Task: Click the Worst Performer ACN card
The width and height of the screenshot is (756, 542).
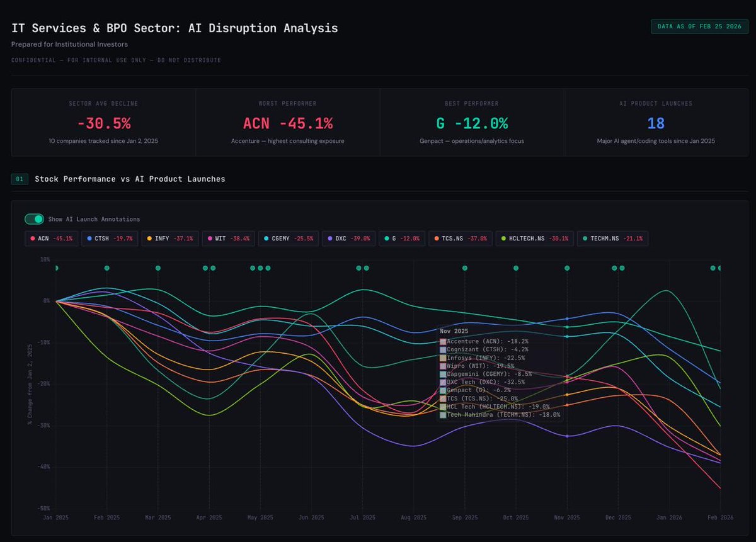Action: coord(287,122)
